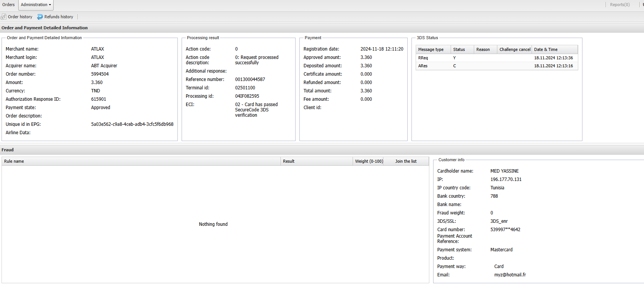Viewport: 644px width, 284px height.
Task: Expand the Administration dropdown menu
Action: [36, 5]
